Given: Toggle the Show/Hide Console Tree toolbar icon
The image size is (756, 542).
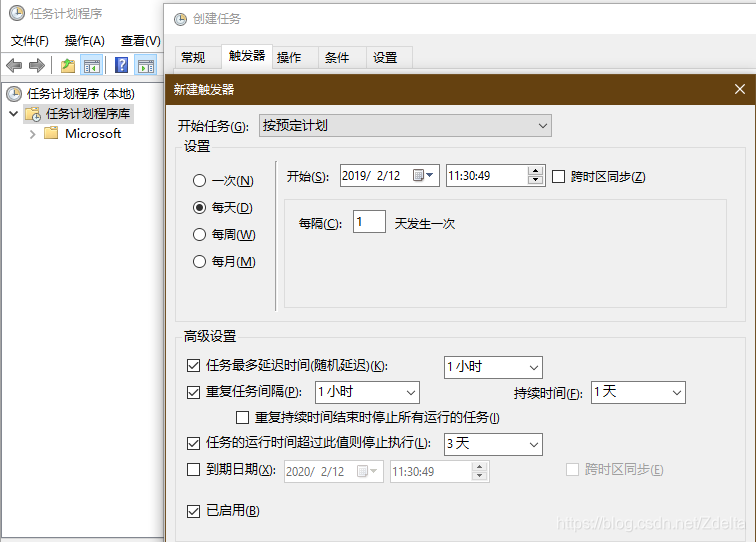Looking at the screenshot, I should point(92,65).
